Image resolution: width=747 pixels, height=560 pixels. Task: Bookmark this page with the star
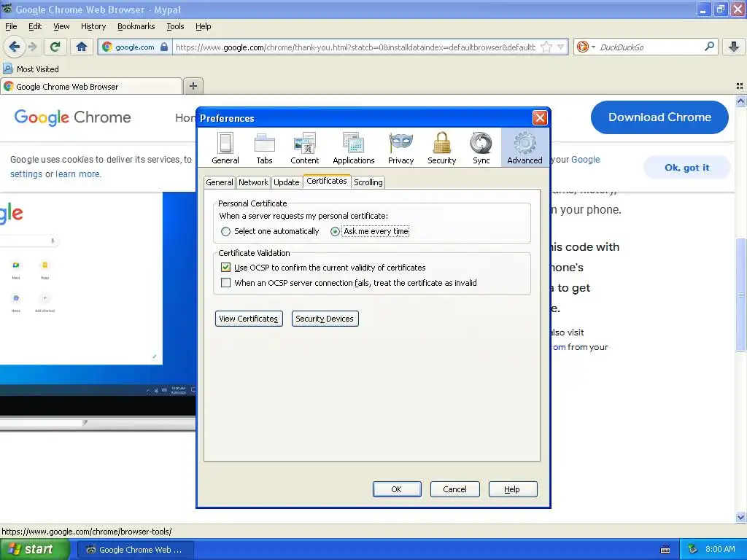tap(546, 47)
